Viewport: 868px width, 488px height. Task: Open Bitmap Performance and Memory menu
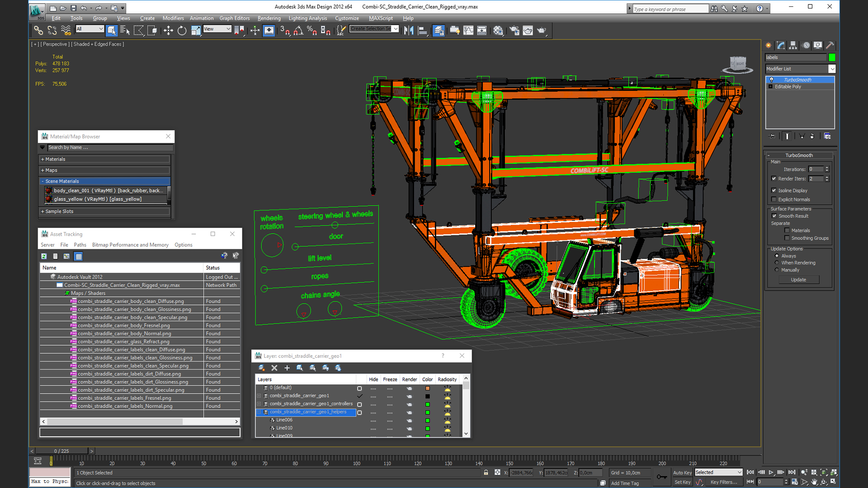click(130, 245)
